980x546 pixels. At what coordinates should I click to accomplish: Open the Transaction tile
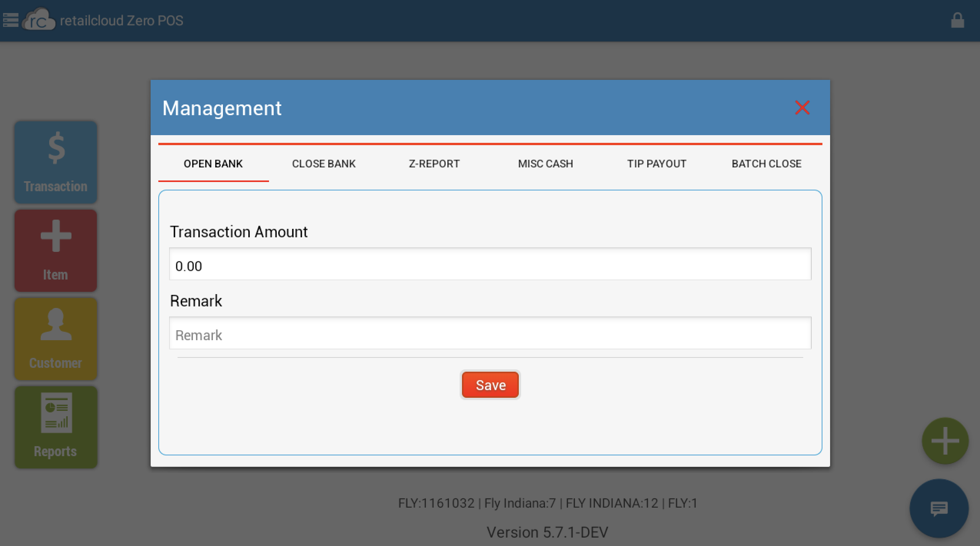pos(56,162)
